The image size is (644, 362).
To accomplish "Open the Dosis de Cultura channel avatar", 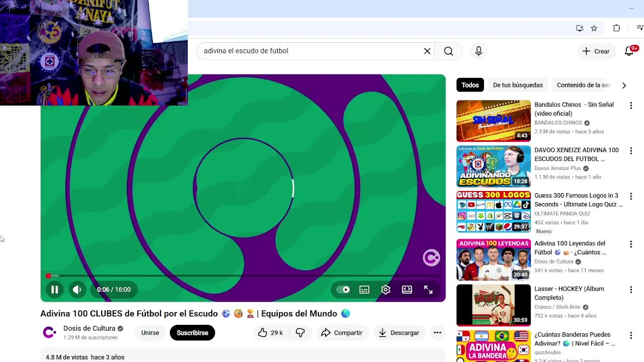I will click(49, 332).
